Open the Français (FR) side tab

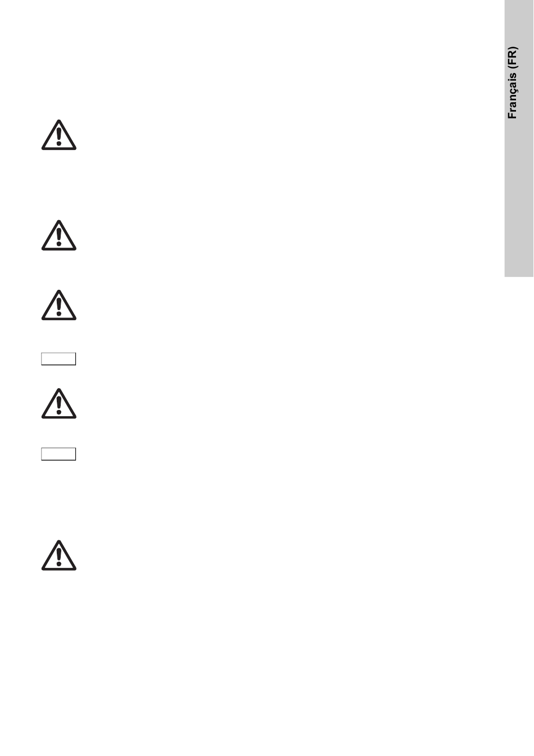(519, 138)
